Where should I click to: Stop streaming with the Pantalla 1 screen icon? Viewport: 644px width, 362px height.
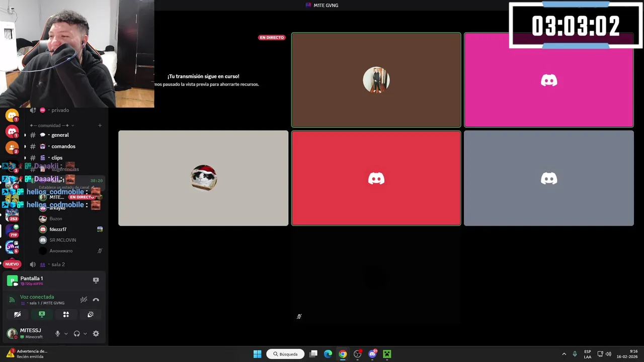click(x=96, y=280)
